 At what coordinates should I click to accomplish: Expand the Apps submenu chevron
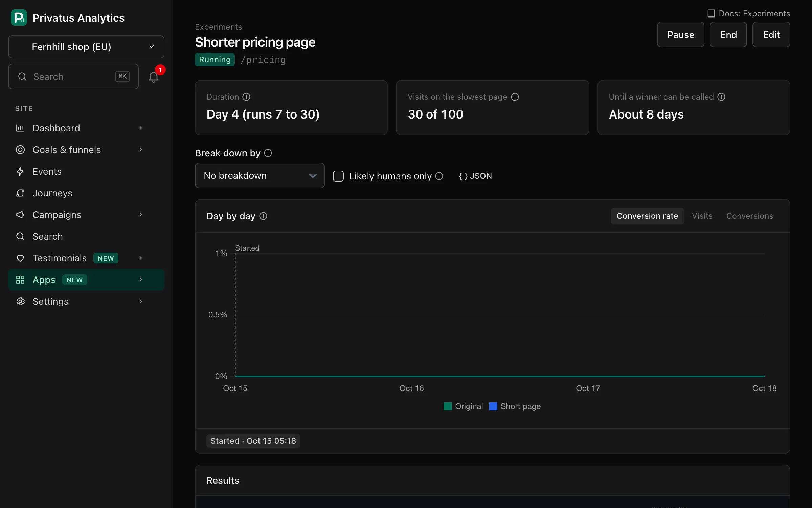141,280
